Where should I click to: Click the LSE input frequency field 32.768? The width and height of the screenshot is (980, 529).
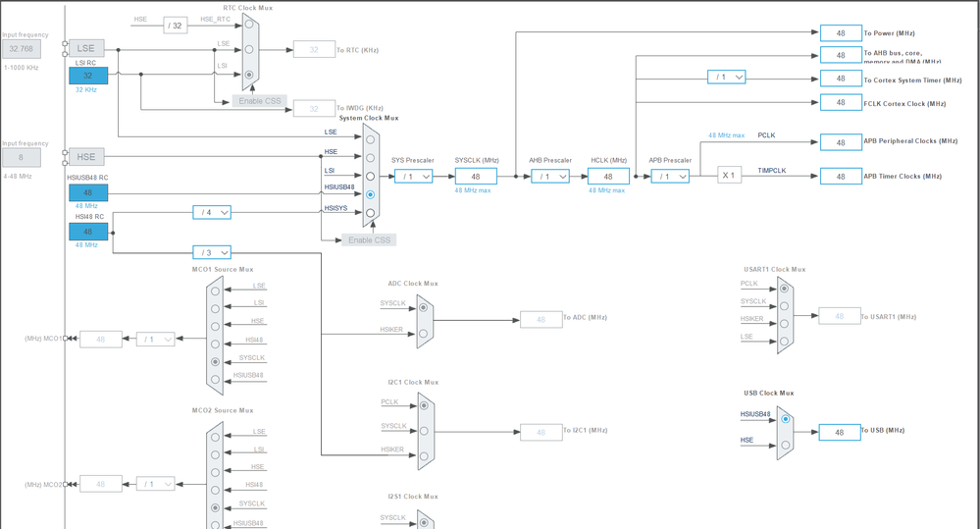point(22,49)
